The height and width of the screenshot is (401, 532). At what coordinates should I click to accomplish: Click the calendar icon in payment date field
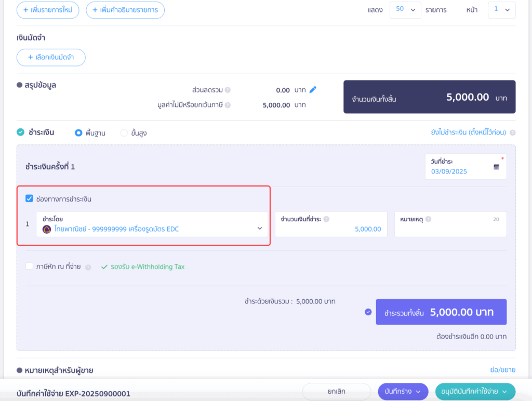point(496,167)
